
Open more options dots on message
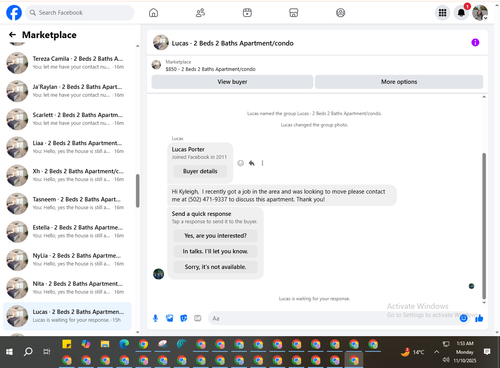pos(262,163)
